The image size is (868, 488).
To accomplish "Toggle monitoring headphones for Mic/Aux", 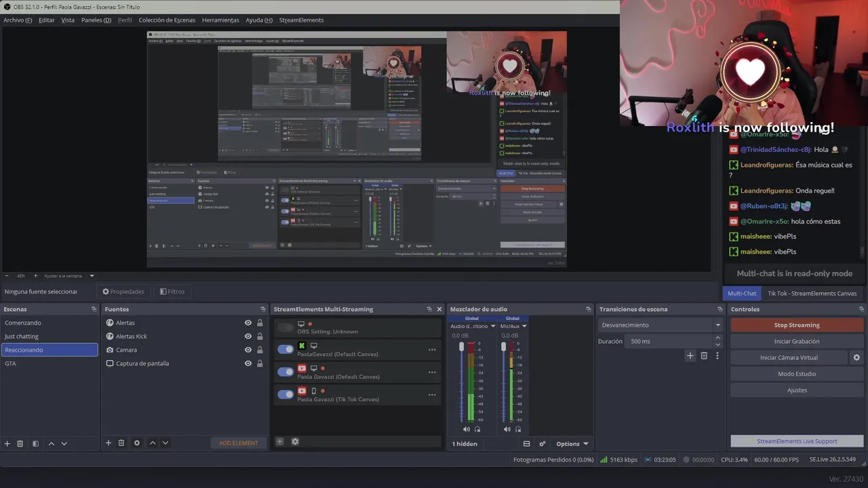I will (519, 429).
